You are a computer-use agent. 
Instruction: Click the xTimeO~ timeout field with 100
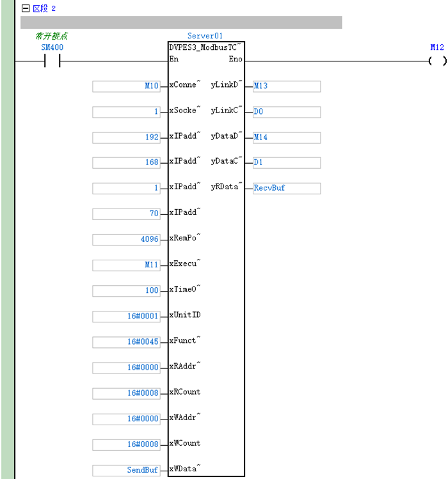(126, 291)
